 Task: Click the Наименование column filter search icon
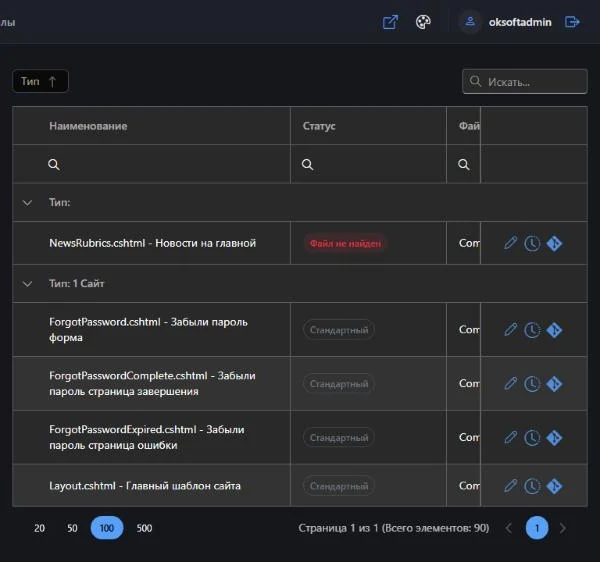click(54, 165)
